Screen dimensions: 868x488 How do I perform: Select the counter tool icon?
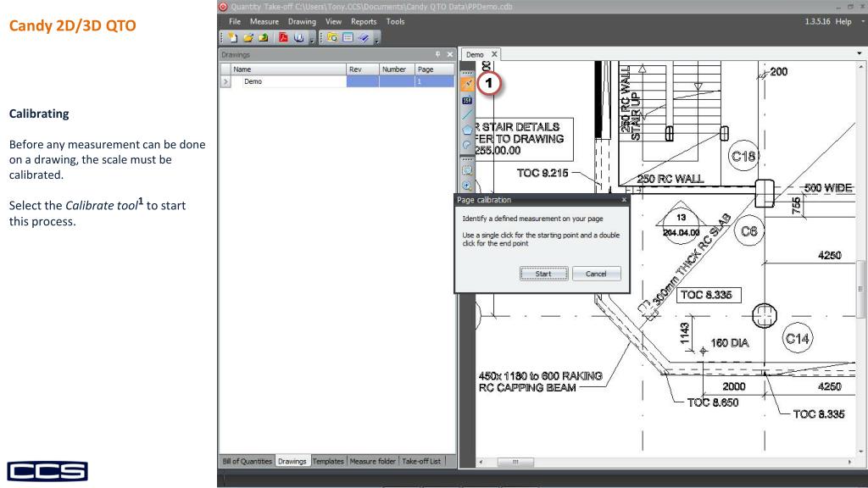[467, 100]
